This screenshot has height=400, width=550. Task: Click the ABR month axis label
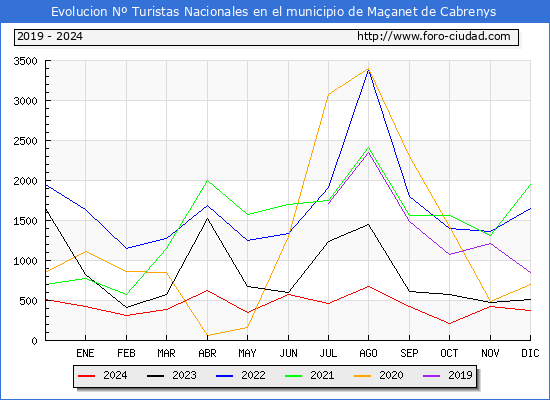[x=207, y=353]
